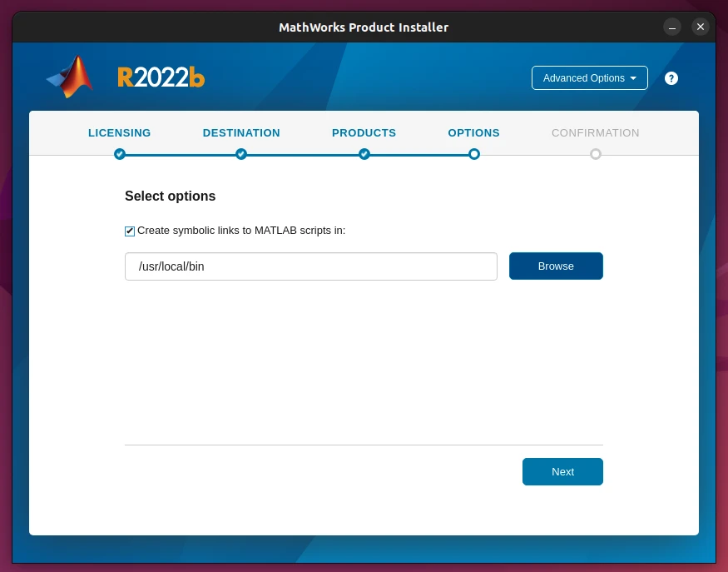Go to the LICENSING step tab
Viewport: 728px width, 572px height.
(x=119, y=133)
